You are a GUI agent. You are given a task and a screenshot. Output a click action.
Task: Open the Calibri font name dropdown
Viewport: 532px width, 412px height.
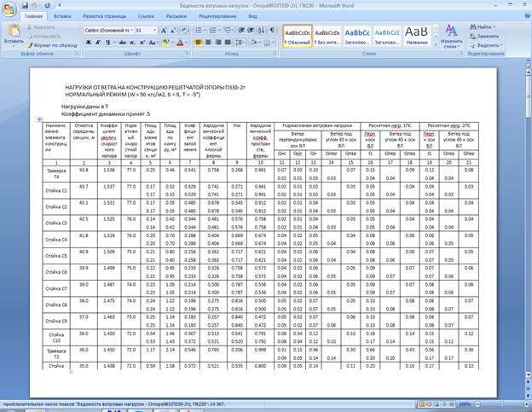[132, 31]
